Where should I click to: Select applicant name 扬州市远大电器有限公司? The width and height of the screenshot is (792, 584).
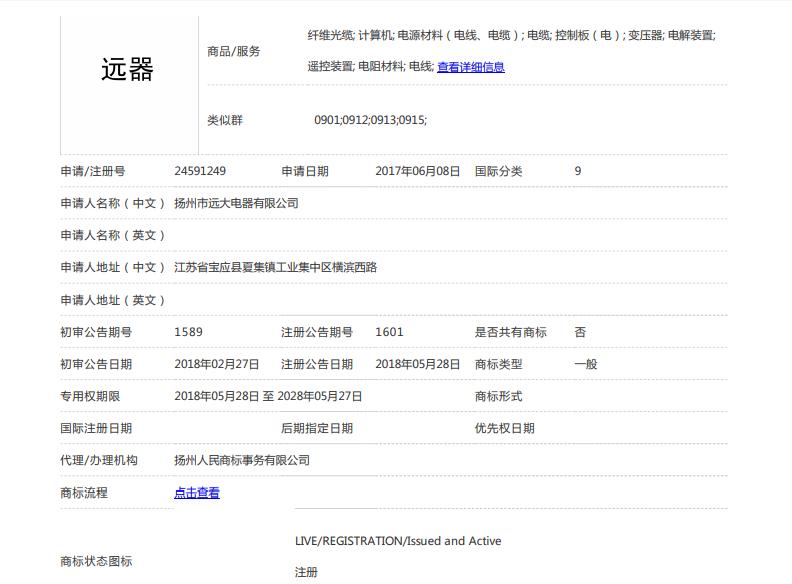[236, 203]
